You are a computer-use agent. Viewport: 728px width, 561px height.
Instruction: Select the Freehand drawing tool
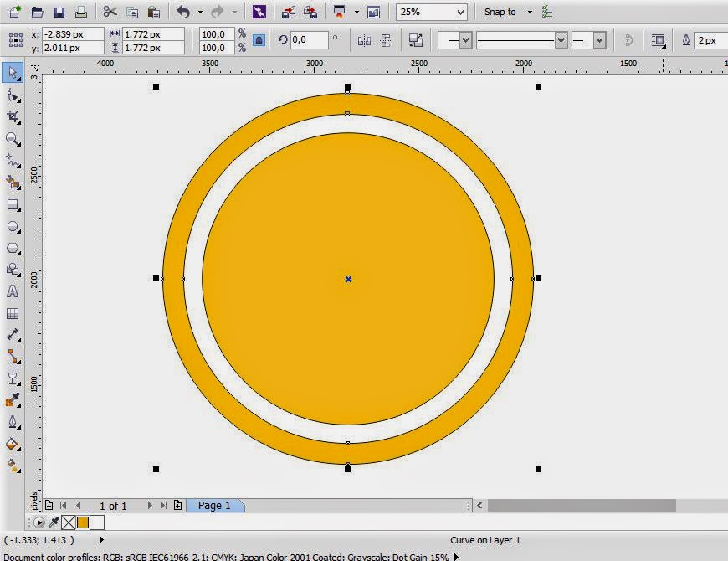pos(13,161)
